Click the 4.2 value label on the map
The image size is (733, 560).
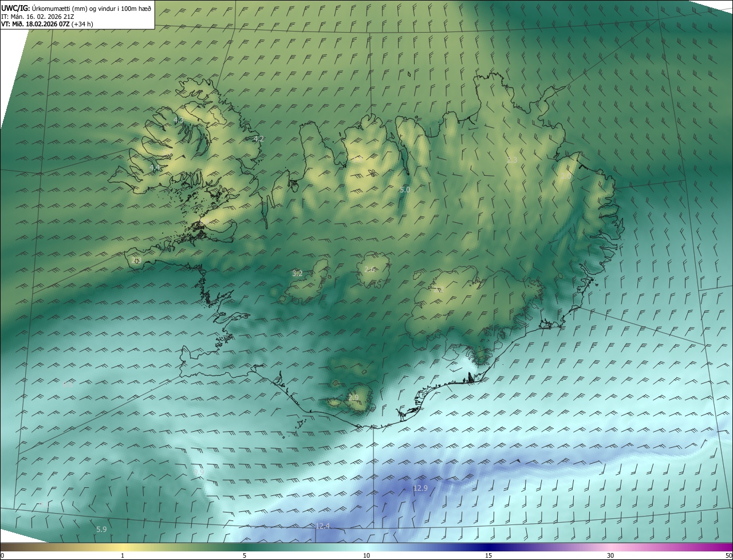(x=258, y=139)
